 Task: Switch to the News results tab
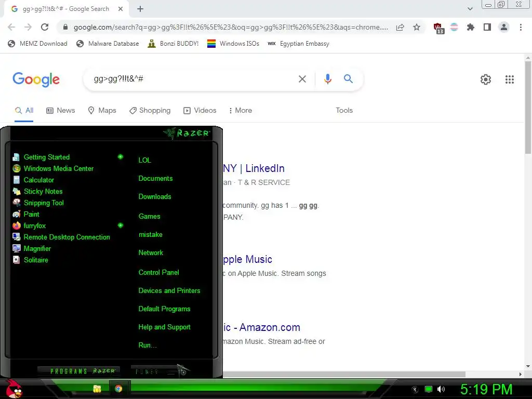pos(61,110)
